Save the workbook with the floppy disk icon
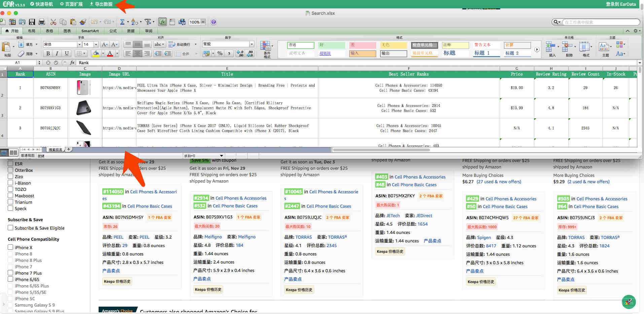This screenshot has height=314, width=644. (32, 22)
